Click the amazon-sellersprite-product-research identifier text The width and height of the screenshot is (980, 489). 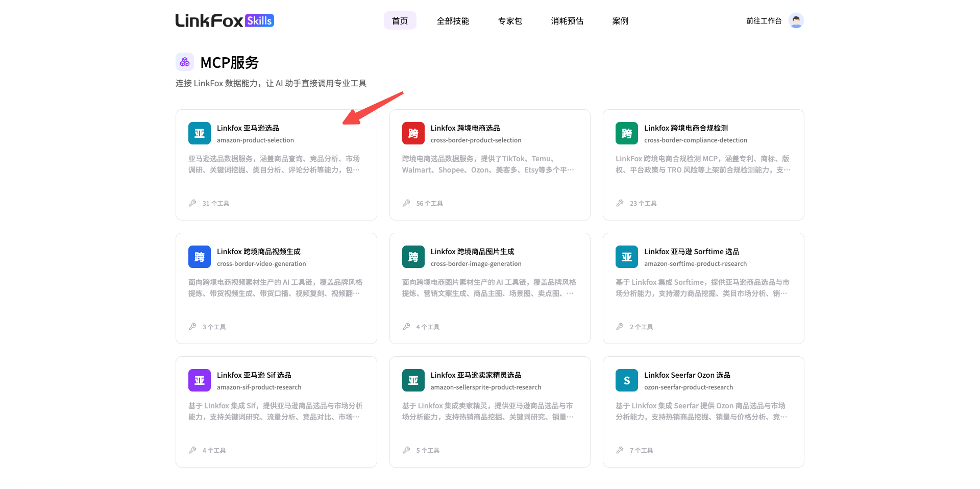coord(486,387)
